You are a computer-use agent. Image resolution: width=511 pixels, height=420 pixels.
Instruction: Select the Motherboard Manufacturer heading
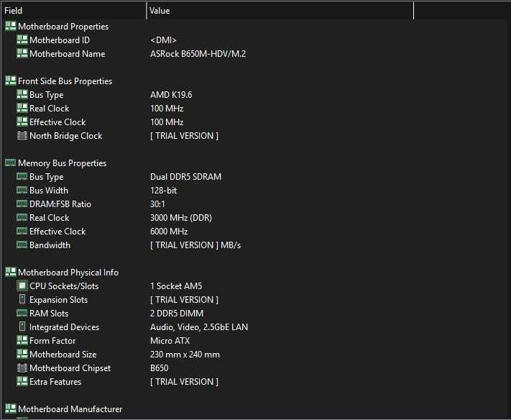(70, 409)
